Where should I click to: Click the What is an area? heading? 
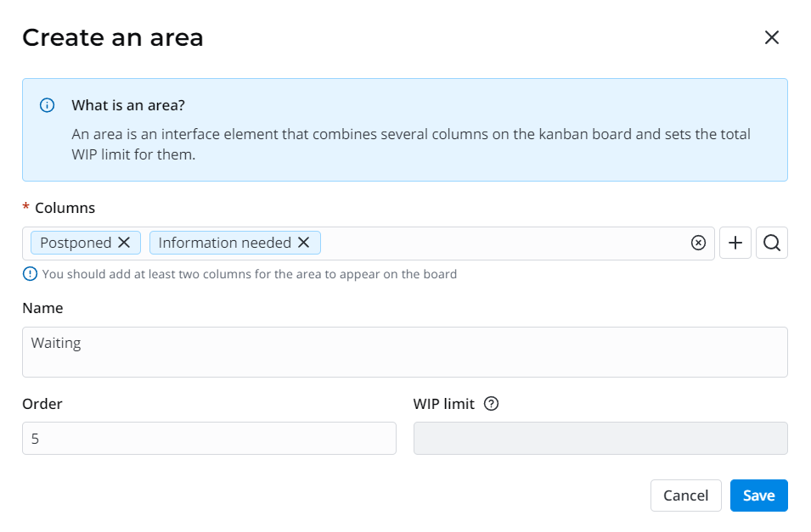click(128, 105)
